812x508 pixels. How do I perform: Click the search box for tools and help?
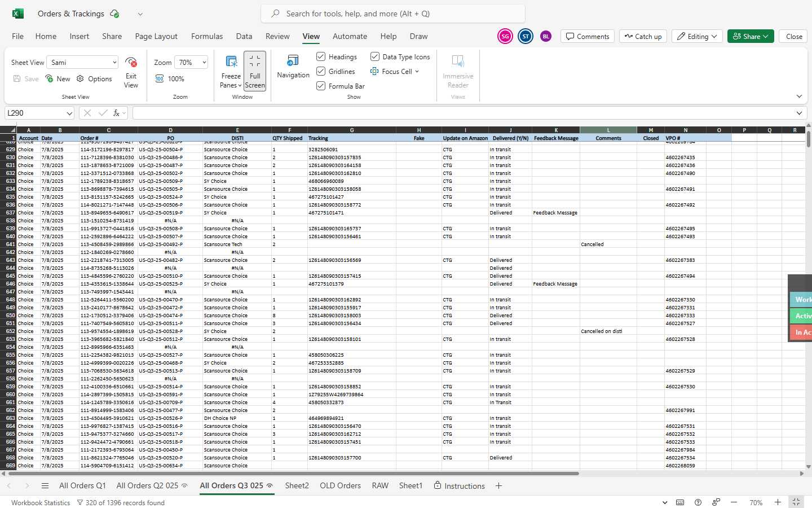tap(393, 14)
